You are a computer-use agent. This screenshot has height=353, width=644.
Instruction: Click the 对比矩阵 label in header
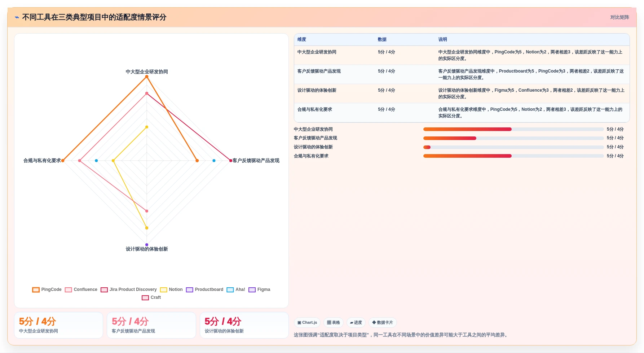(619, 17)
